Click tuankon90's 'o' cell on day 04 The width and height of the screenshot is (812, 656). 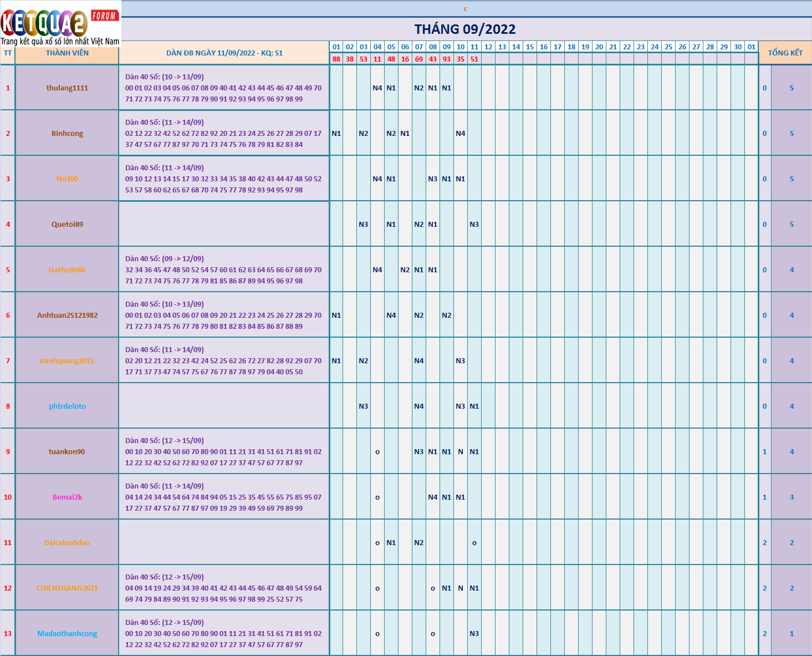(377, 451)
